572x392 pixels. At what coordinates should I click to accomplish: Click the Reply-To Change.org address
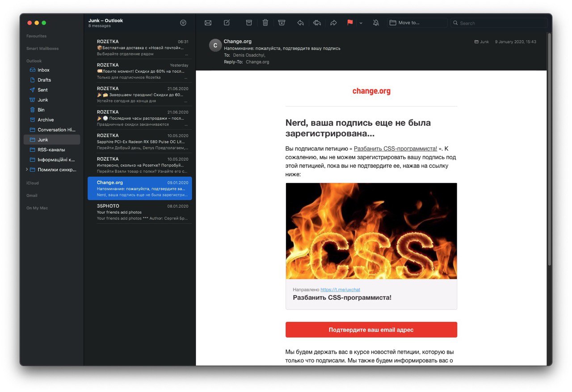click(x=257, y=62)
